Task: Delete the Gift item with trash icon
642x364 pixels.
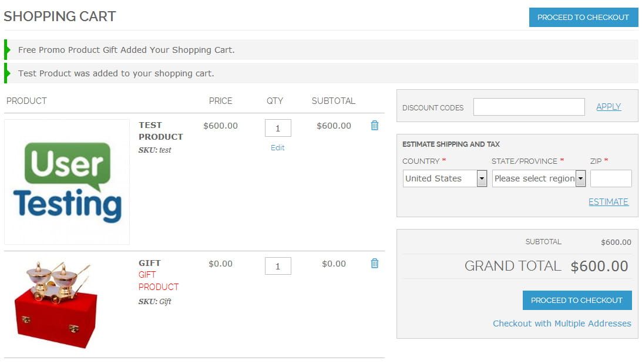Action: tap(375, 264)
